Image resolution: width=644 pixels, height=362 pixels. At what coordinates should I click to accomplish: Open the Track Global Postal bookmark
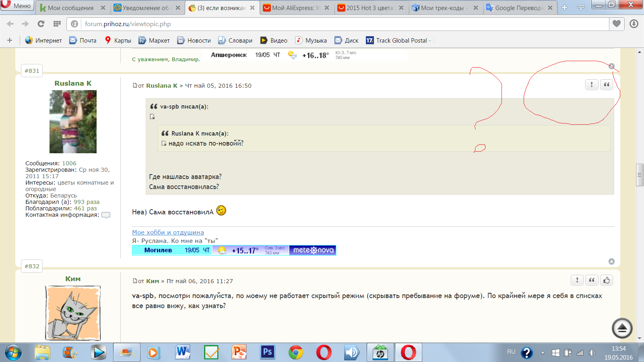coord(398,41)
